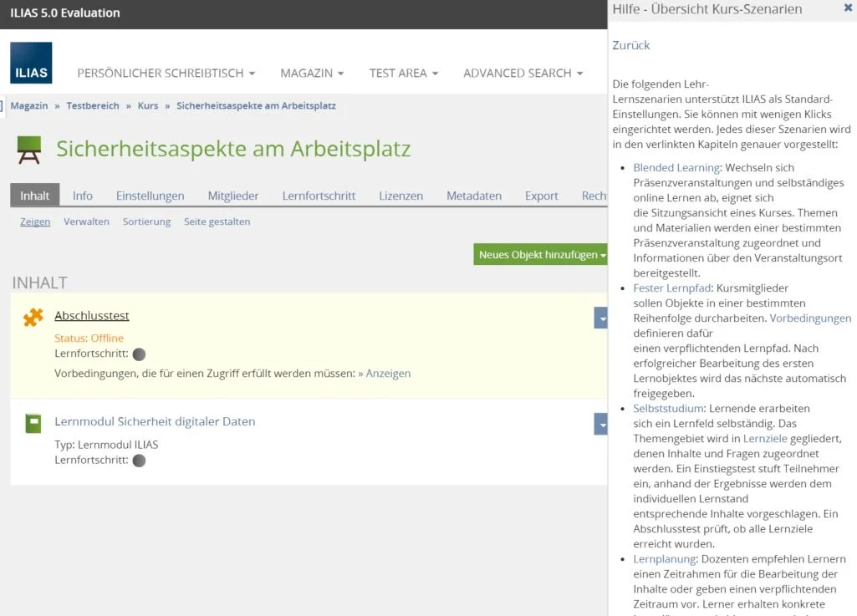Switch to the Mitglieder tab

233,196
